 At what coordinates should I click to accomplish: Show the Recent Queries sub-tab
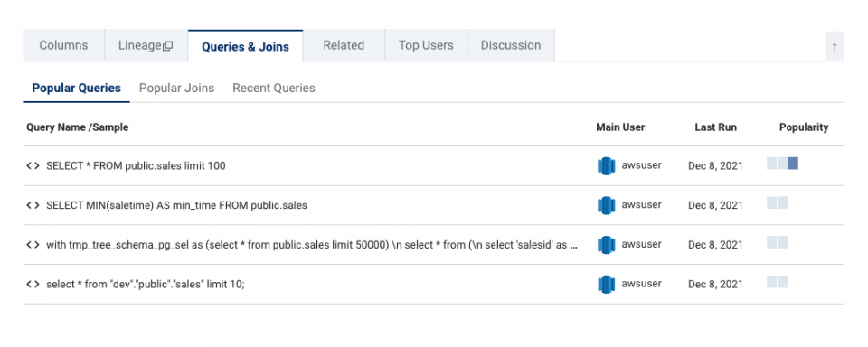pos(273,88)
